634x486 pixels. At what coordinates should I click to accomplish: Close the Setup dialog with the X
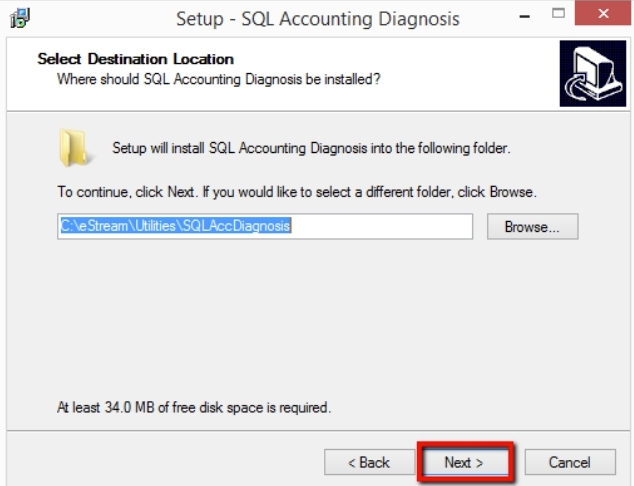click(x=601, y=15)
